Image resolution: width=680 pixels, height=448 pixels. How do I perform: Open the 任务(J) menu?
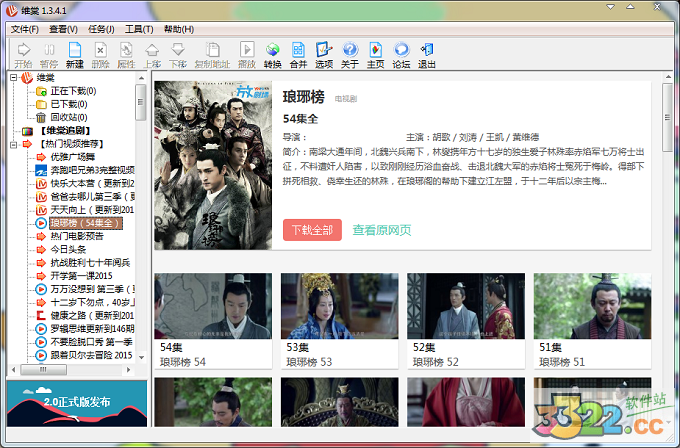[x=101, y=29]
